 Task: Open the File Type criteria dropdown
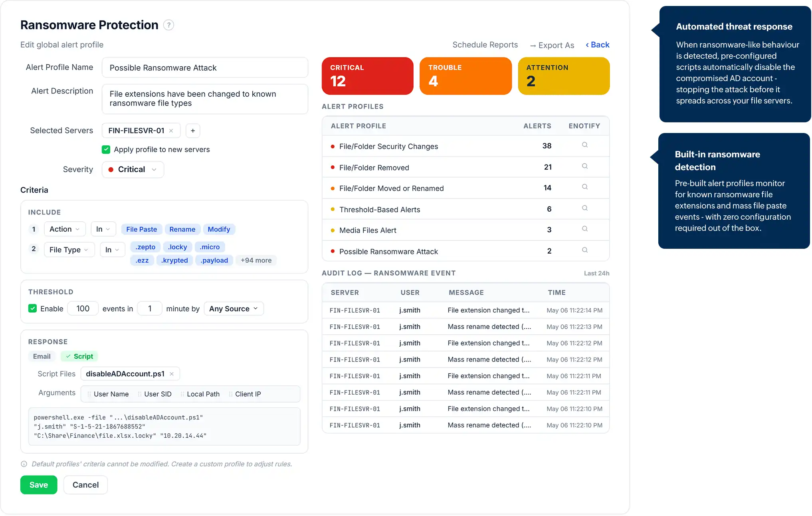click(x=69, y=250)
